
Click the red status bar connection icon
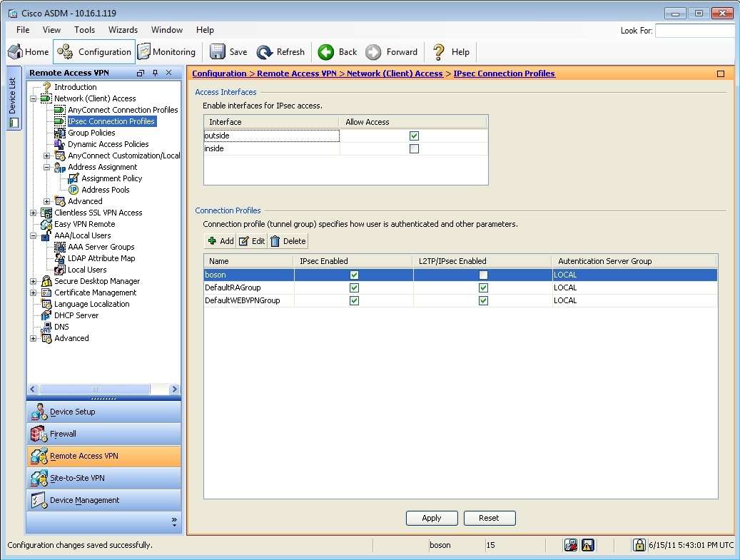click(571, 545)
